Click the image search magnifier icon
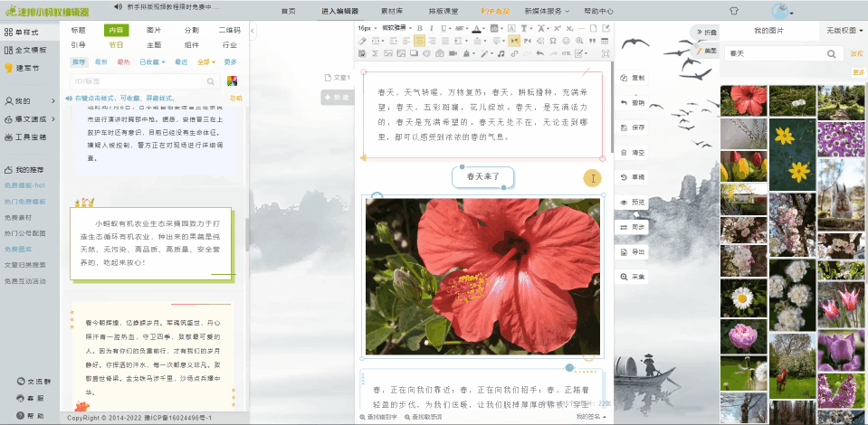868x425 pixels. (832, 53)
